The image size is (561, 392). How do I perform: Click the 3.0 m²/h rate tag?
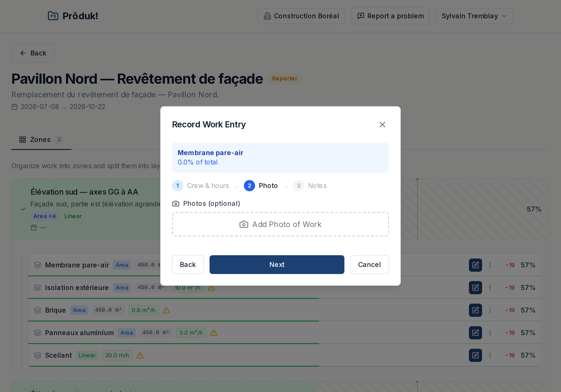191,333
